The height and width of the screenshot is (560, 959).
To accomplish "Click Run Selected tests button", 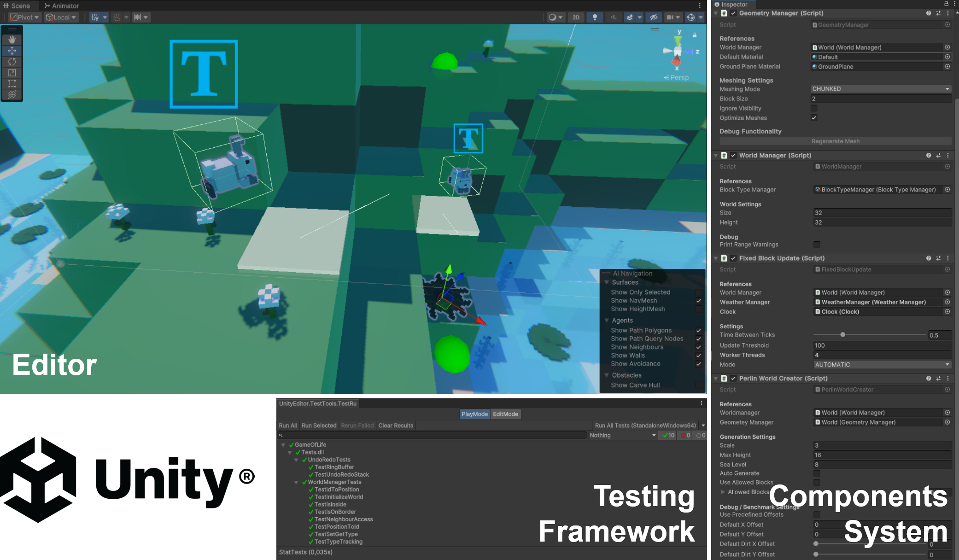I will (x=319, y=426).
